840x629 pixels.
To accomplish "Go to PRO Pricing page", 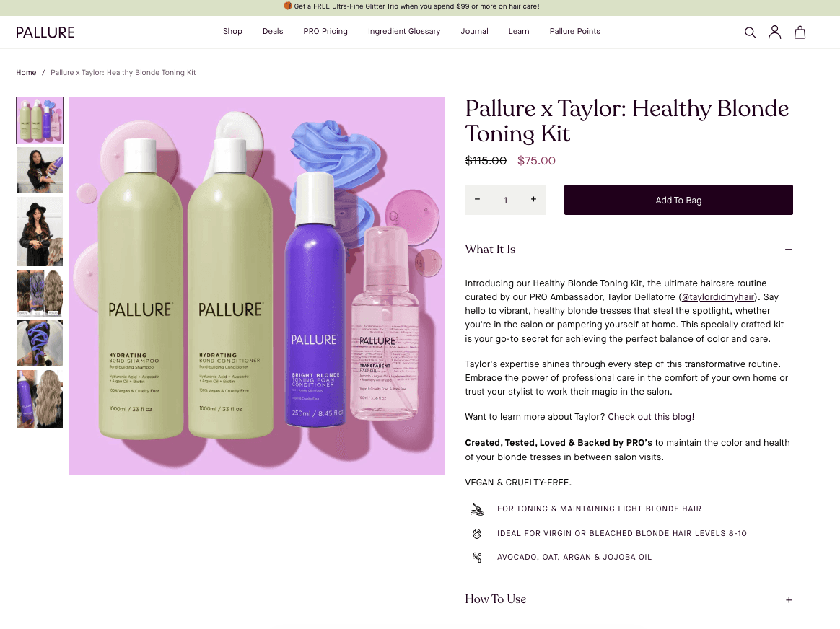I will pyautogui.click(x=325, y=32).
